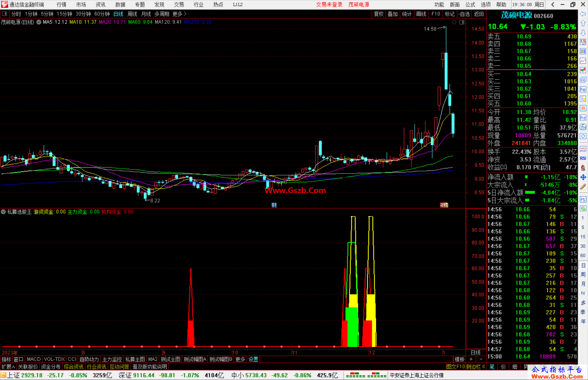Viewport: 588px width, 380px height.
Task: Select monthly period '月' in right sidebar
Action: click(583, 284)
